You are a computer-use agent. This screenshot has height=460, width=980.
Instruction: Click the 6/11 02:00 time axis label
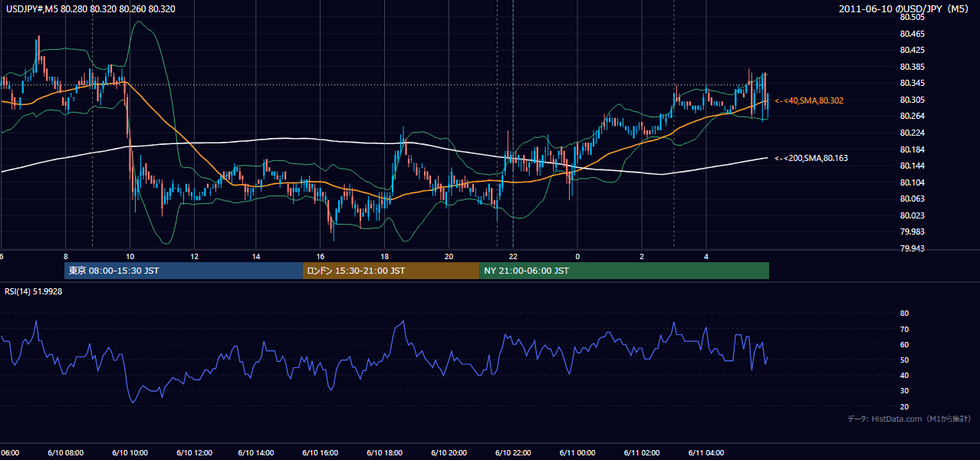click(x=642, y=453)
